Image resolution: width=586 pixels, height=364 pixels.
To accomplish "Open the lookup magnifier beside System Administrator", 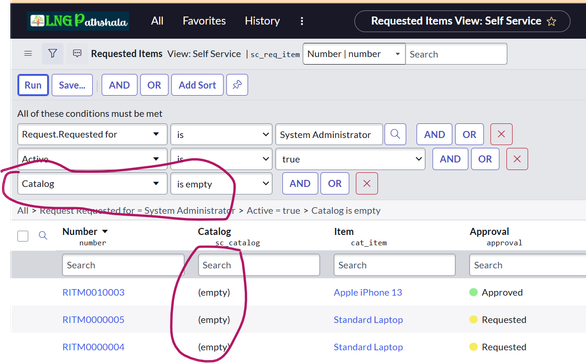I will 395,134.
